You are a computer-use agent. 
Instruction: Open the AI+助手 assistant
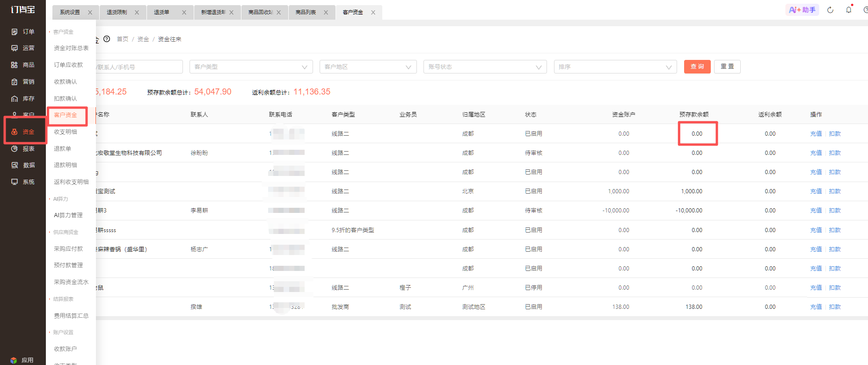[802, 10]
